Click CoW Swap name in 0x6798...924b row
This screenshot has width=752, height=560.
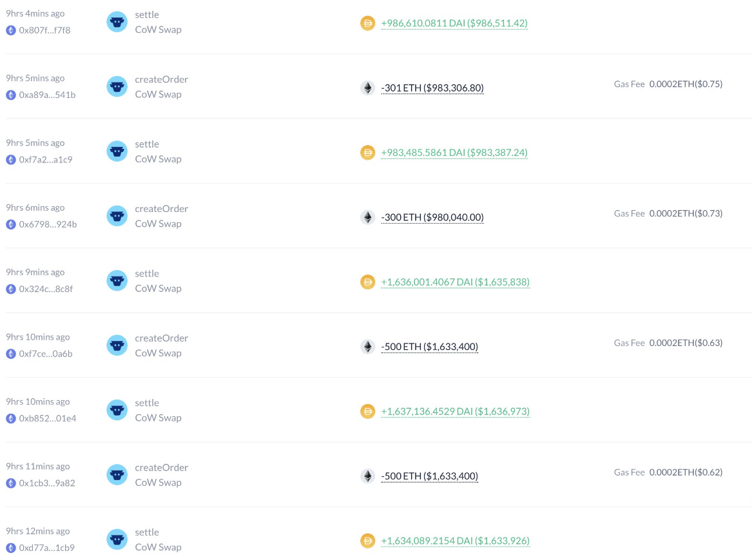[159, 224]
